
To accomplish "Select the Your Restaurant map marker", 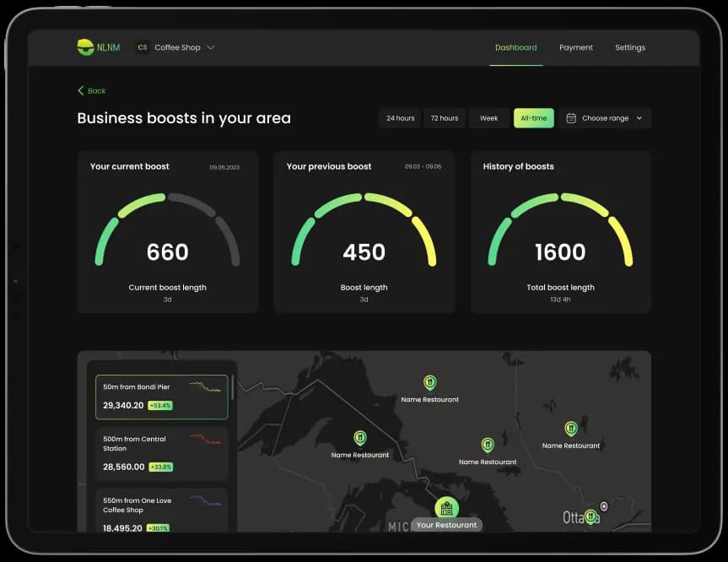I will click(446, 508).
